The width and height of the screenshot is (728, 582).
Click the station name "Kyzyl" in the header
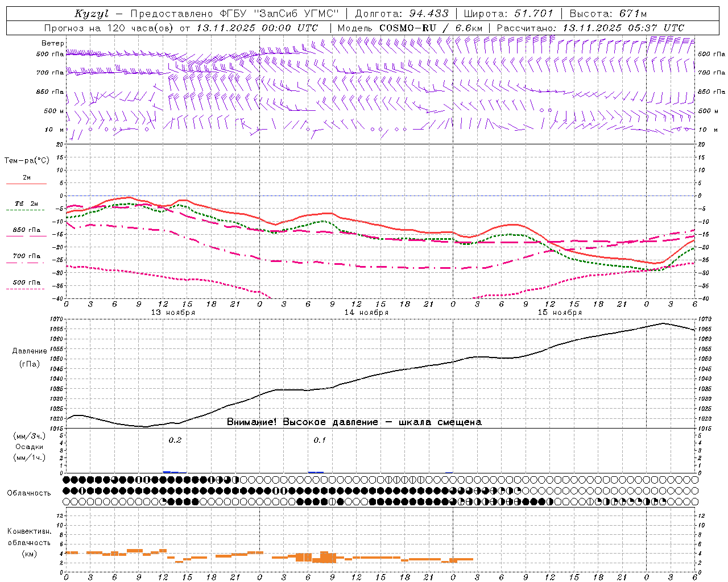coord(92,14)
